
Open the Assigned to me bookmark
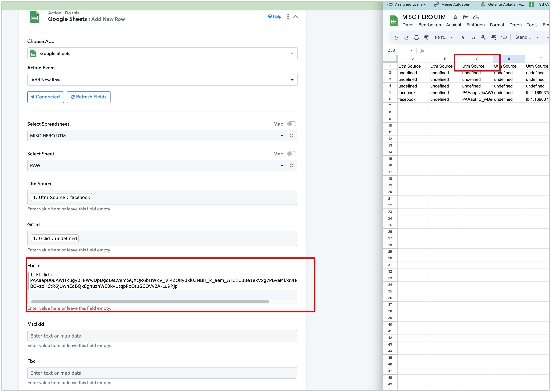point(408,4)
